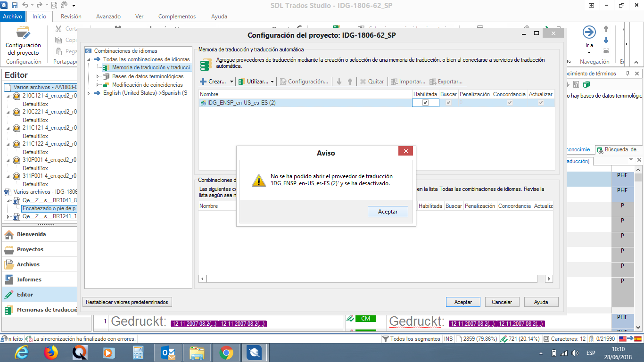
Task: Click the move down arrow in provider toolbar
Action: point(339,82)
